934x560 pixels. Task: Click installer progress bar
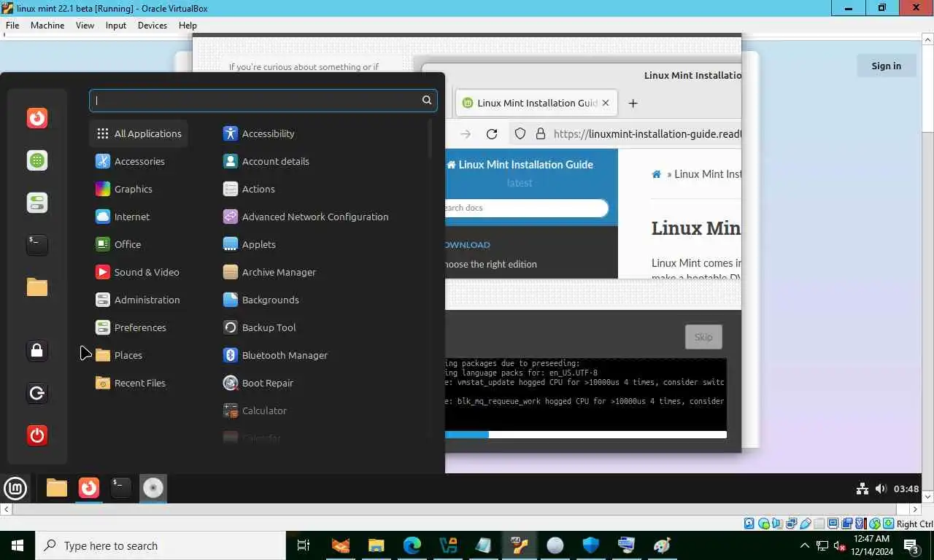point(586,435)
